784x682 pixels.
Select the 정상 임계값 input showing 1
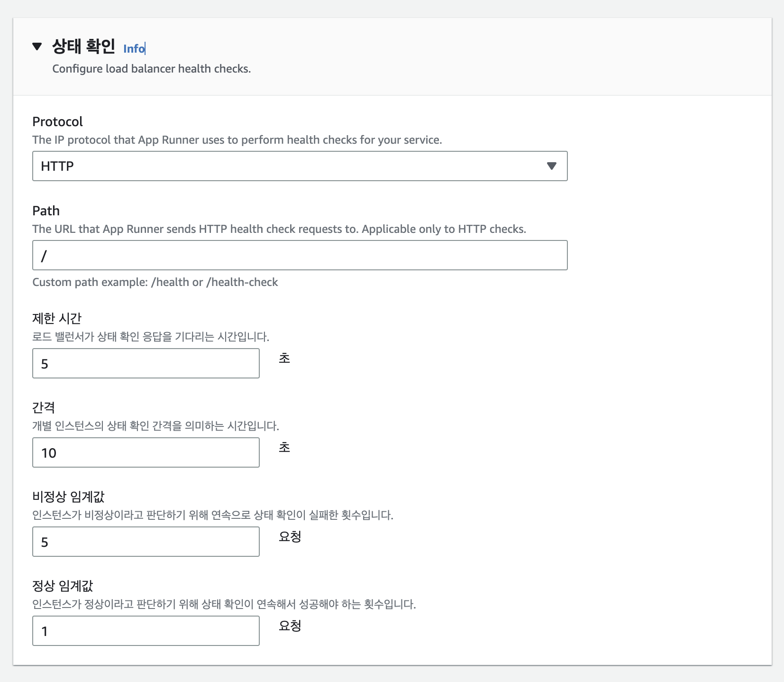pos(146,631)
